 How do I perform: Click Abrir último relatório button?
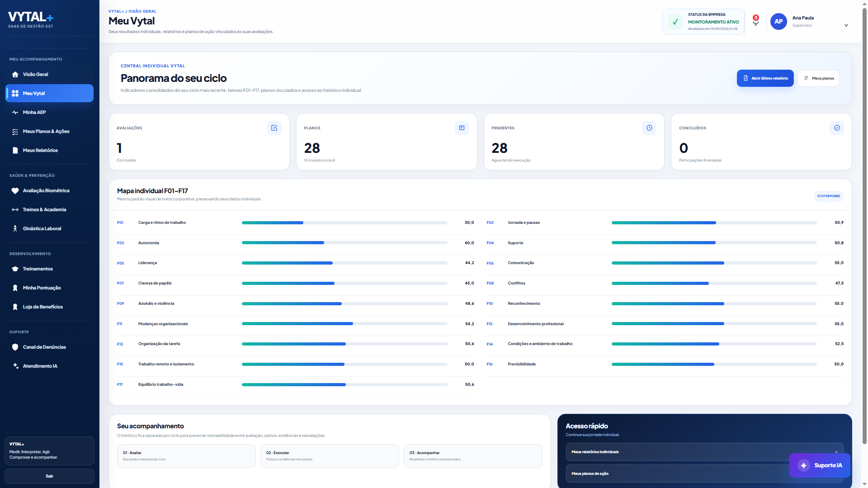point(765,78)
